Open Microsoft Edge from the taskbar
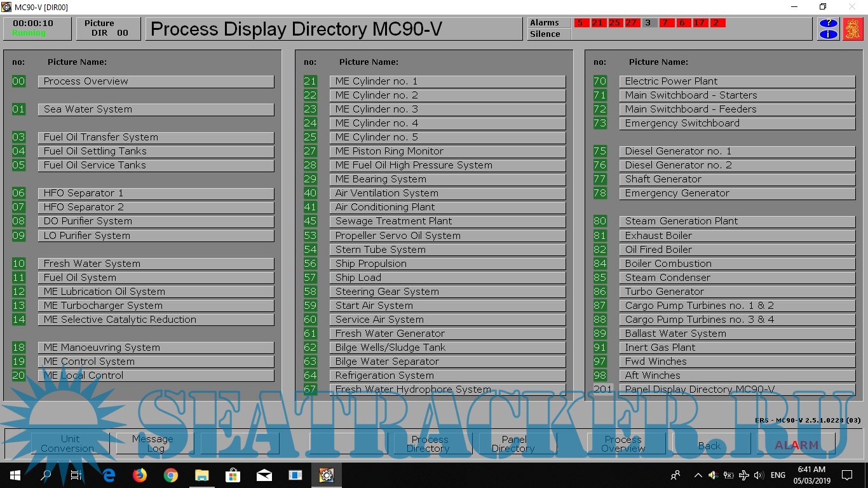868x488 pixels. (x=109, y=475)
